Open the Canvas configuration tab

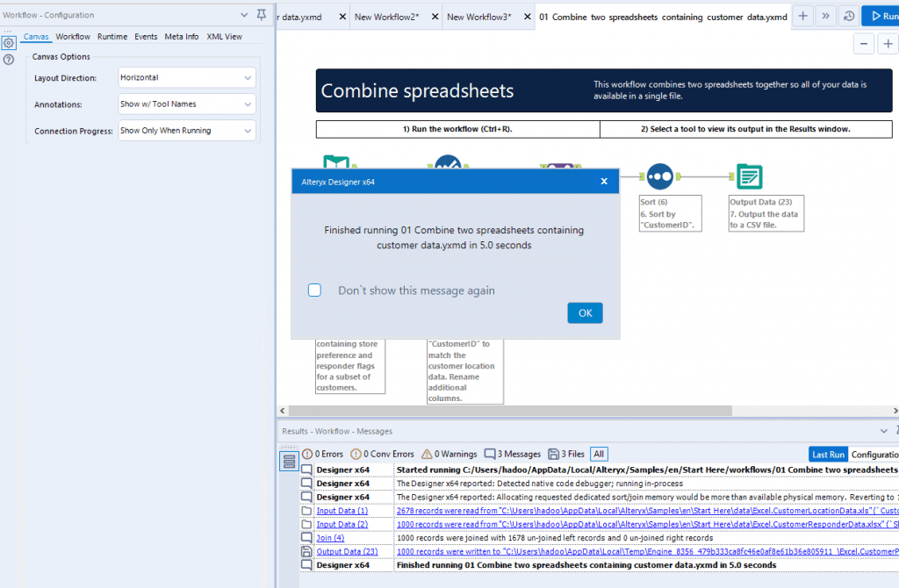coord(36,36)
